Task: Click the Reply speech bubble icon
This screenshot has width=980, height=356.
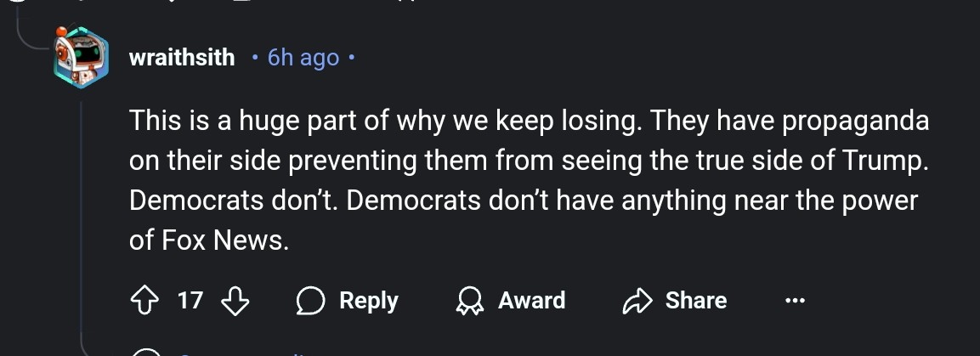Action: click(x=312, y=301)
